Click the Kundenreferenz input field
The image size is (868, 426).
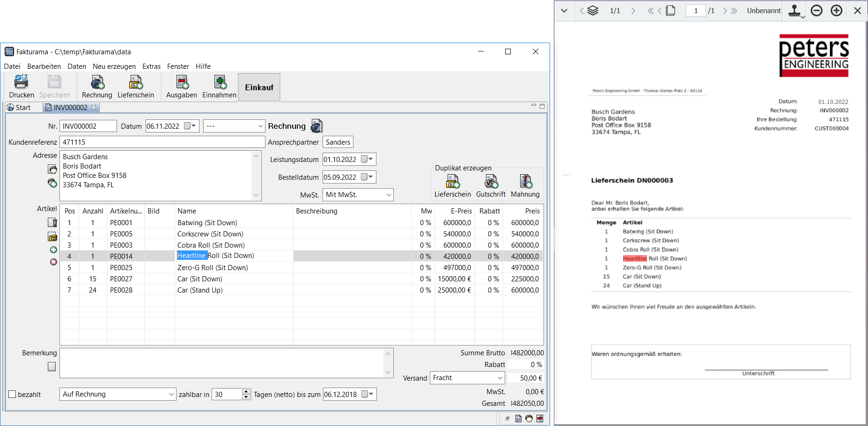coord(162,142)
